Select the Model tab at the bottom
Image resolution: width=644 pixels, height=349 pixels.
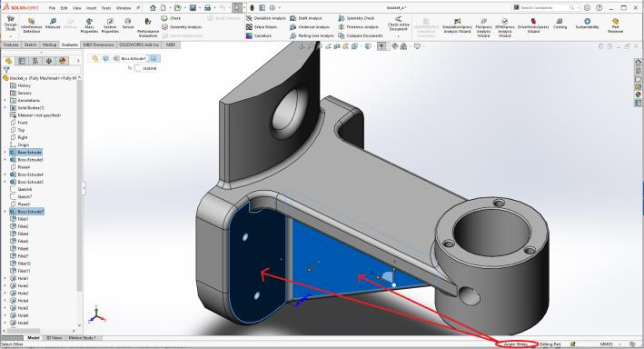(x=34, y=338)
